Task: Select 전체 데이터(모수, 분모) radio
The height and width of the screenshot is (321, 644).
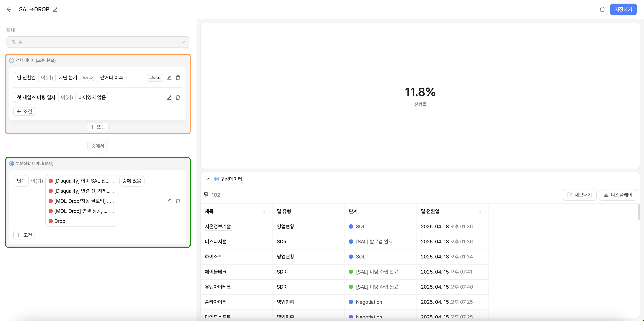Action: coord(12,60)
